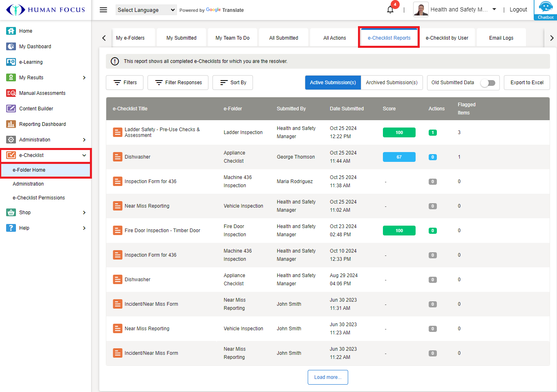Open the user profile dropdown arrow

coord(494,9)
